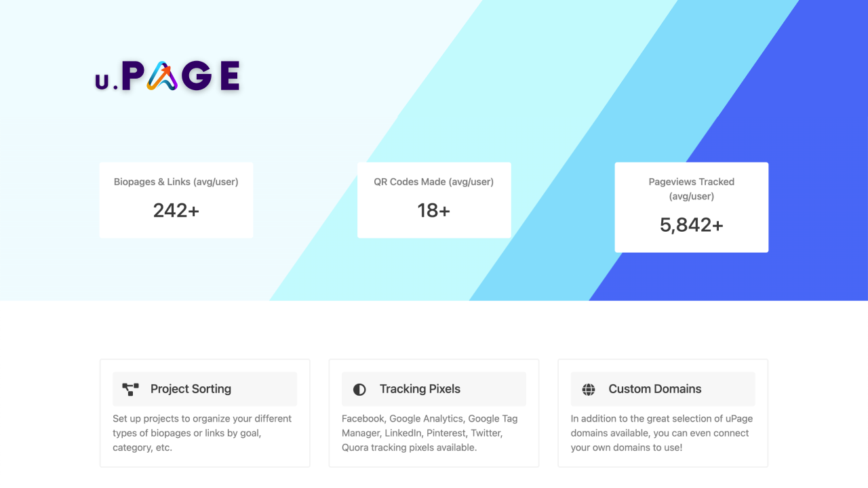Click the node-diagram icon beside Project Sorting
The height and width of the screenshot is (488, 868).
[131, 388]
